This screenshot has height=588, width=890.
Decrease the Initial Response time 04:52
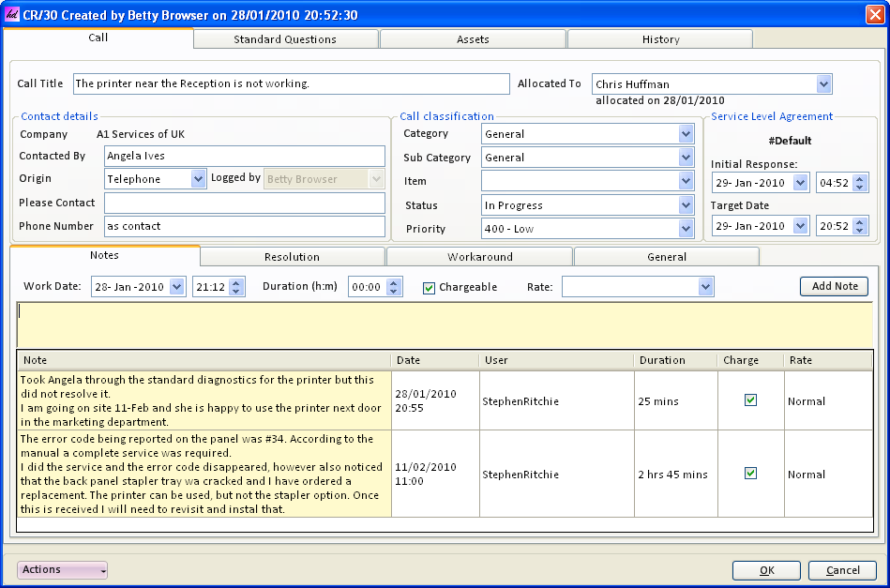point(859,187)
